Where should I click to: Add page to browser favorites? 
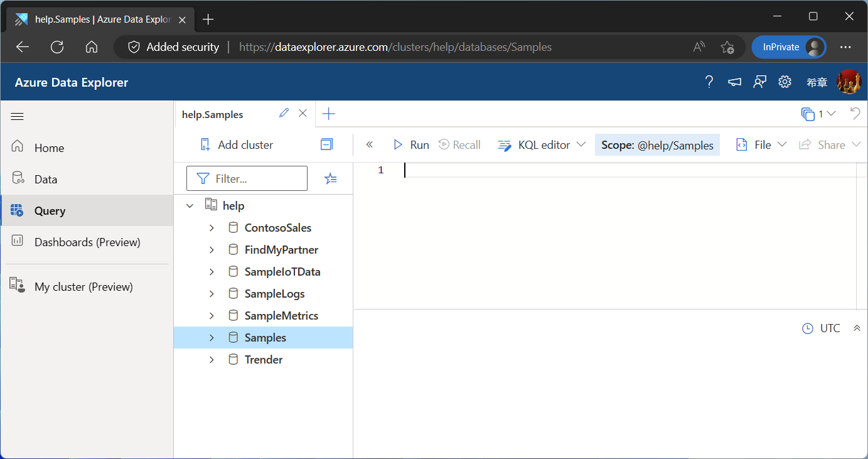click(727, 47)
